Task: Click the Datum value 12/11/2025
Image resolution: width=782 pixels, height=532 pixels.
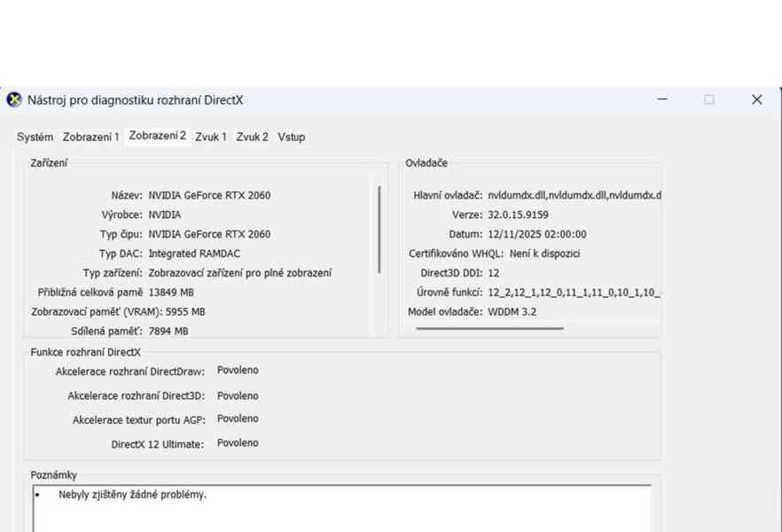Action: 536,234
